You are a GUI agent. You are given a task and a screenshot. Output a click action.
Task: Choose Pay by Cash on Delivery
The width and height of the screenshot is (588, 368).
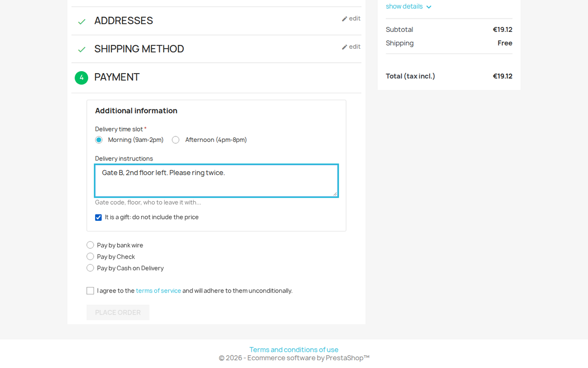(90, 268)
